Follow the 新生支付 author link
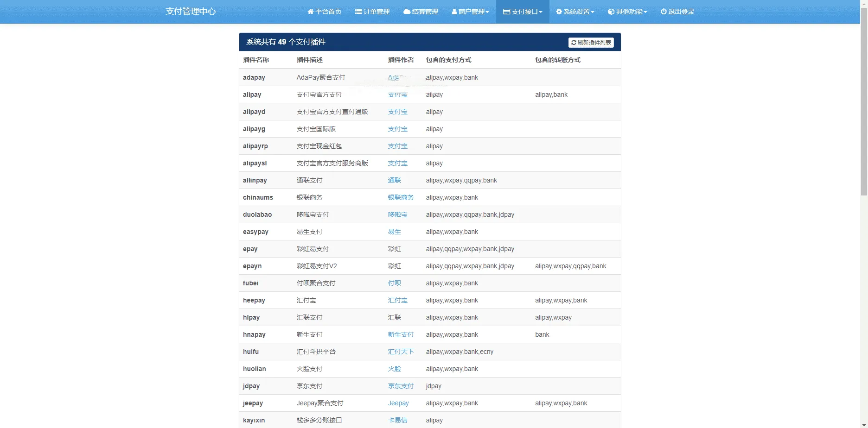 (401, 334)
